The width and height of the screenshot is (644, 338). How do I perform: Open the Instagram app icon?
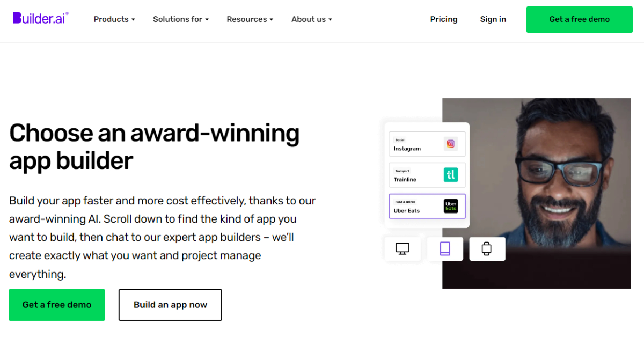point(451,144)
